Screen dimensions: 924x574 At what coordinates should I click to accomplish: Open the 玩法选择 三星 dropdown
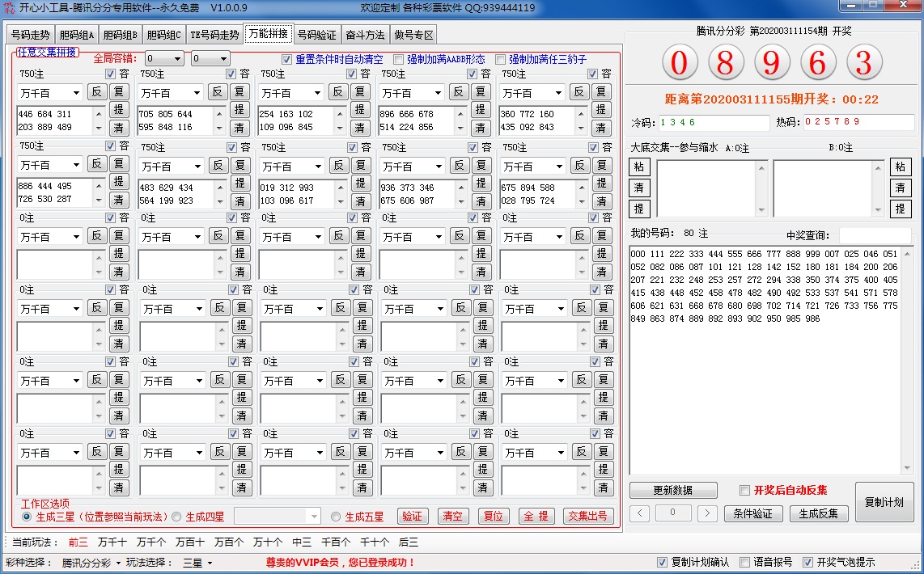click(x=197, y=563)
